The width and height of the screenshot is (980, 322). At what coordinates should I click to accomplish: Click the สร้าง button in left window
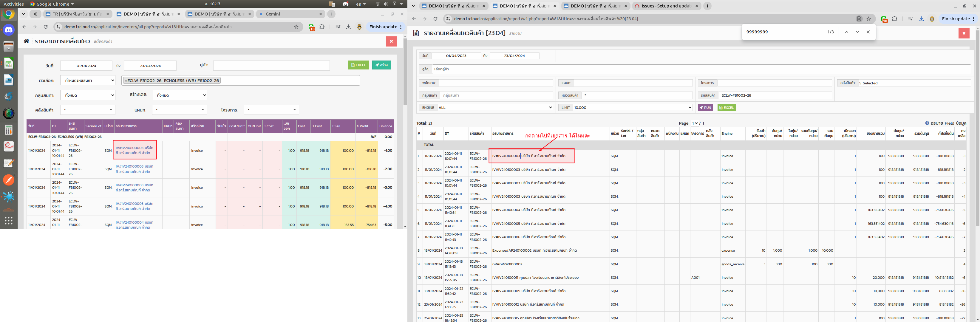point(381,65)
